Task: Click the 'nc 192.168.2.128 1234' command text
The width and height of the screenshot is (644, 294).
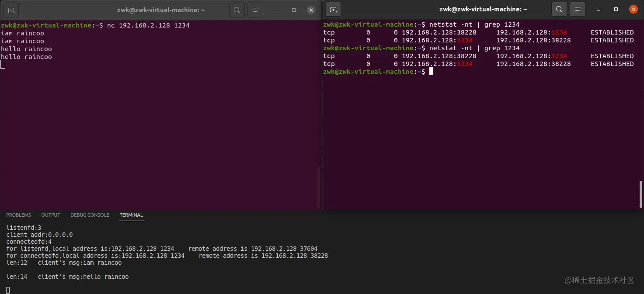Action: [148, 25]
